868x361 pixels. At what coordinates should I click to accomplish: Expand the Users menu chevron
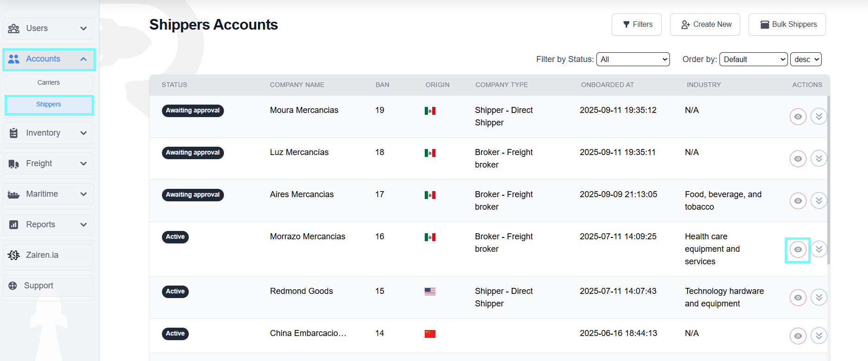click(x=84, y=29)
